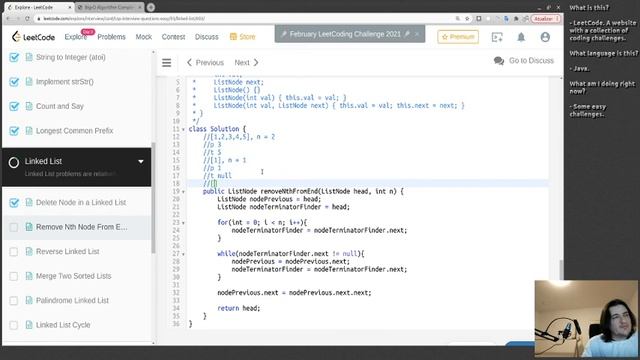Click document icon beside Longest Common Prefix
This screenshot has width=640, height=360.
pyautogui.click(x=29, y=131)
